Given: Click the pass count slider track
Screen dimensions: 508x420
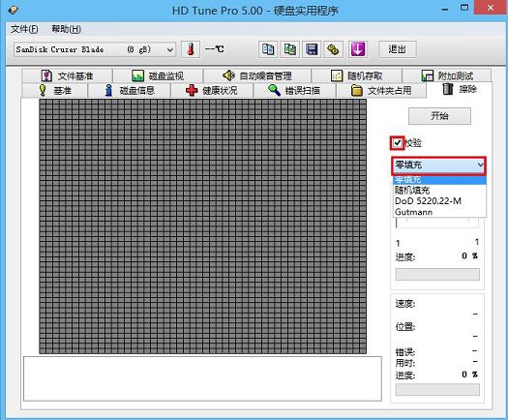Looking at the screenshot, I should click(x=437, y=224).
